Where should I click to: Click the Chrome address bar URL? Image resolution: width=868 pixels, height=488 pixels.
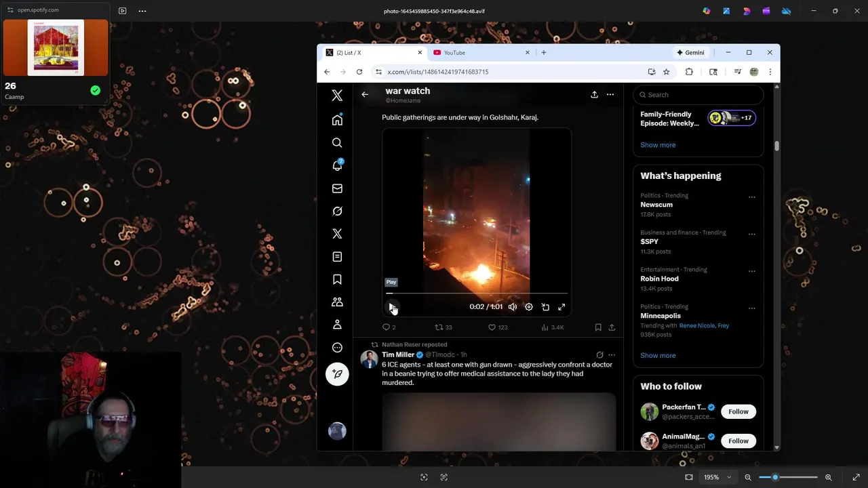tap(438, 72)
